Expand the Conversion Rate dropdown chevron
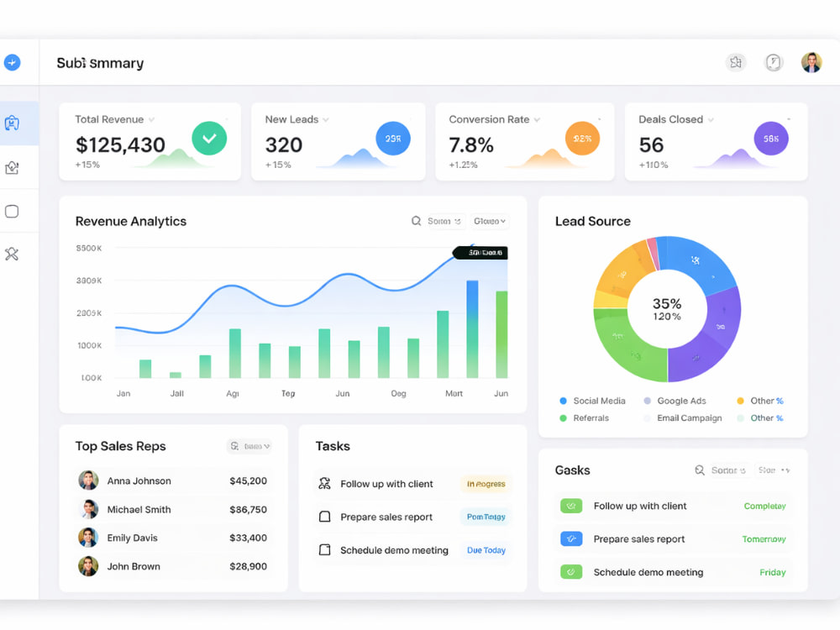The height and width of the screenshot is (630, 840). (537, 119)
